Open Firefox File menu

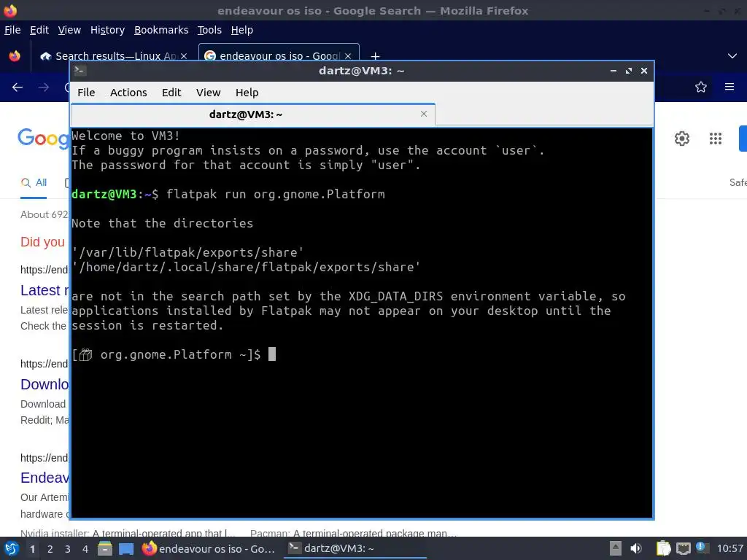pos(12,30)
